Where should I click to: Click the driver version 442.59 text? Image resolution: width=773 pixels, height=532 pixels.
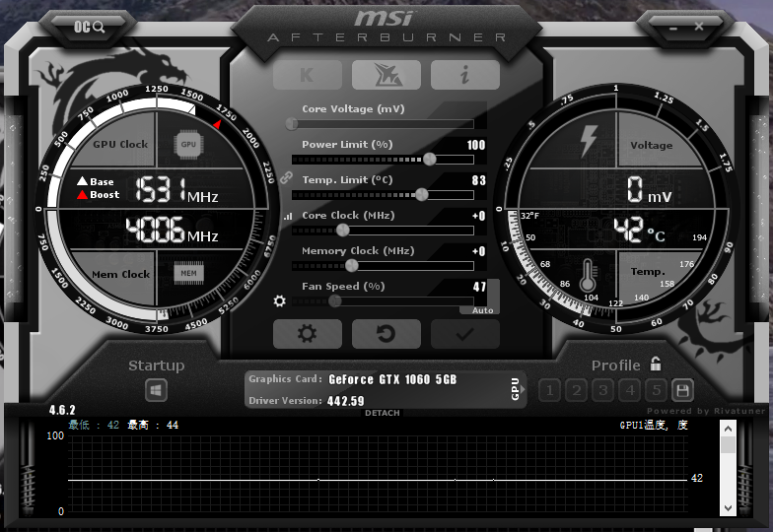pos(345,401)
